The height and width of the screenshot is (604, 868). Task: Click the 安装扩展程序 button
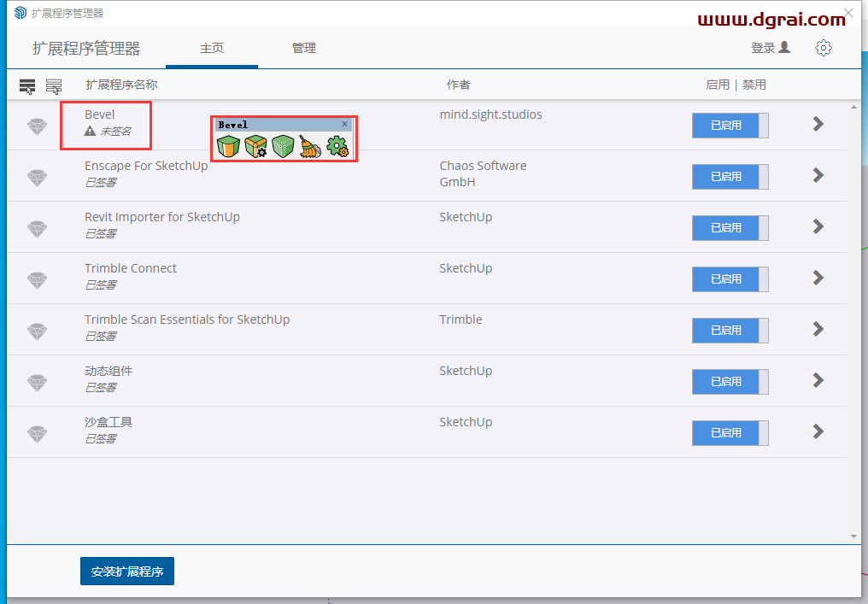(x=127, y=572)
